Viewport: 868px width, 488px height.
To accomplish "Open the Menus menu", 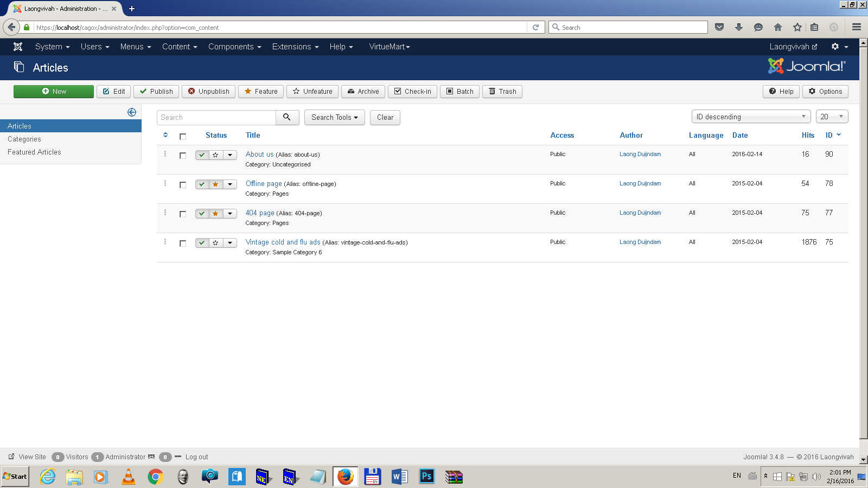I will tap(136, 47).
